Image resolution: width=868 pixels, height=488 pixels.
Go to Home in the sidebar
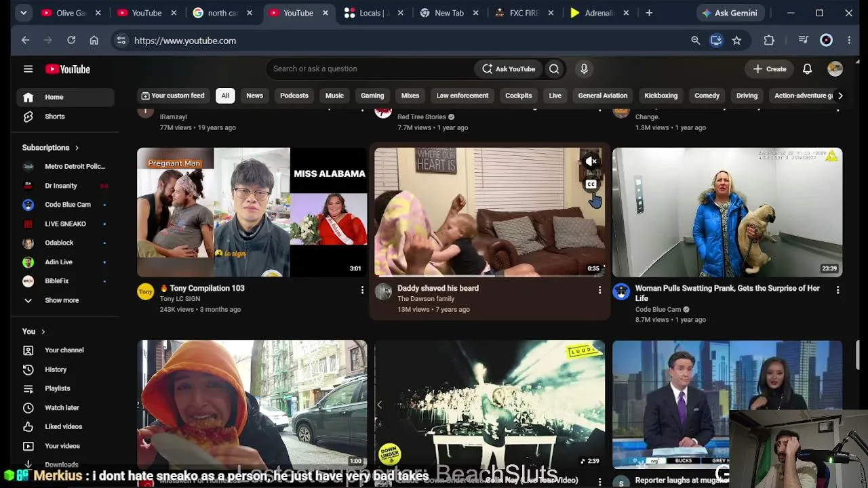pyautogui.click(x=65, y=97)
